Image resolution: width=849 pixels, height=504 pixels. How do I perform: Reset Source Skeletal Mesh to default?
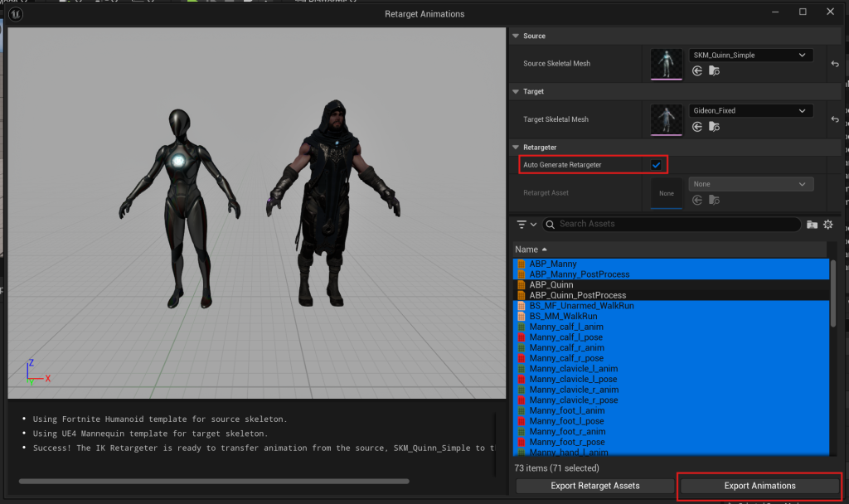pyautogui.click(x=835, y=64)
